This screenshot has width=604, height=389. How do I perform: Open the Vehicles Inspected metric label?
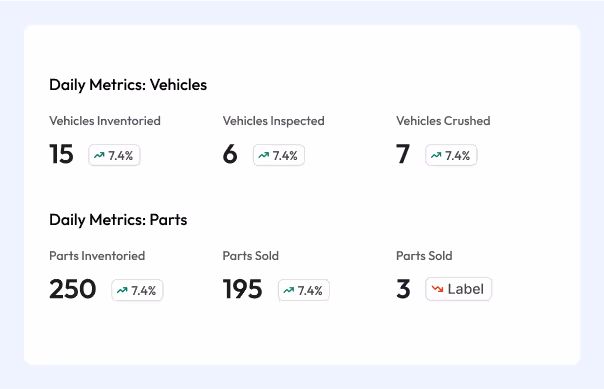tap(273, 121)
